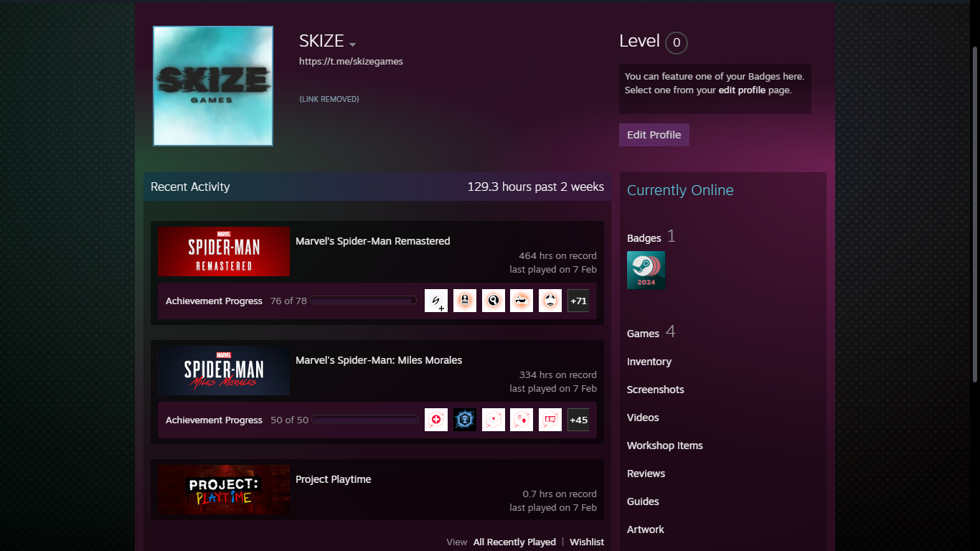Open fifth Spider-Man Remastered achievement icon
Screen dimensions: 980x551
[x=550, y=301]
